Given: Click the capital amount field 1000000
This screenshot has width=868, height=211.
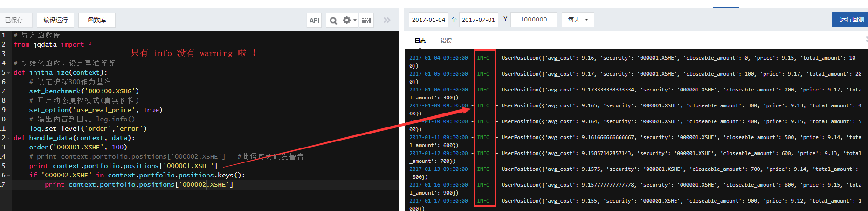Looking at the screenshot, I should coord(534,20).
